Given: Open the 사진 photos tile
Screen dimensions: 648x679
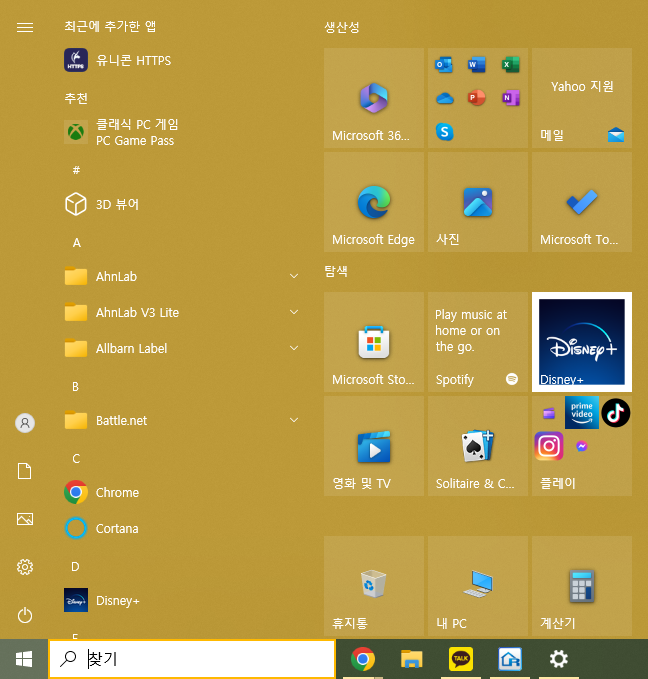Looking at the screenshot, I should tap(478, 202).
